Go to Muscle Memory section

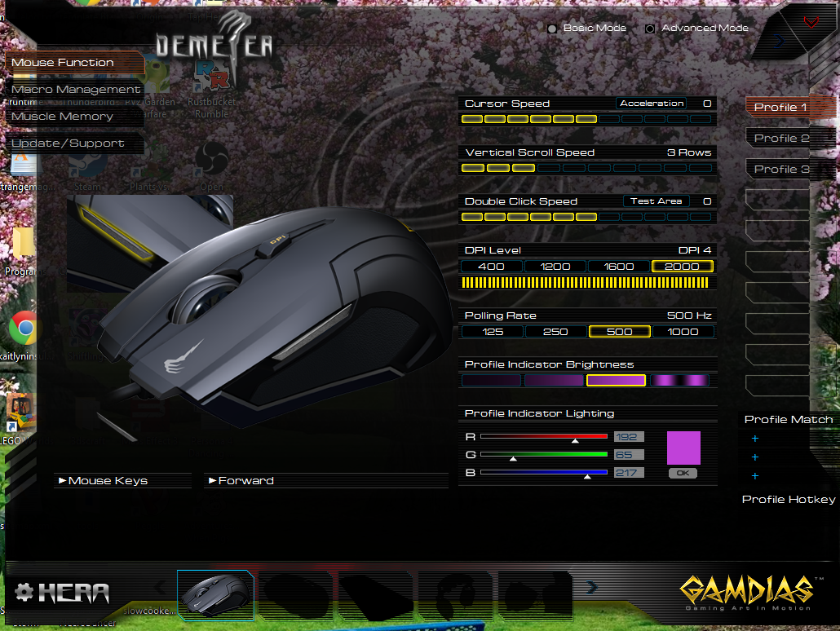tap(75, 117)
